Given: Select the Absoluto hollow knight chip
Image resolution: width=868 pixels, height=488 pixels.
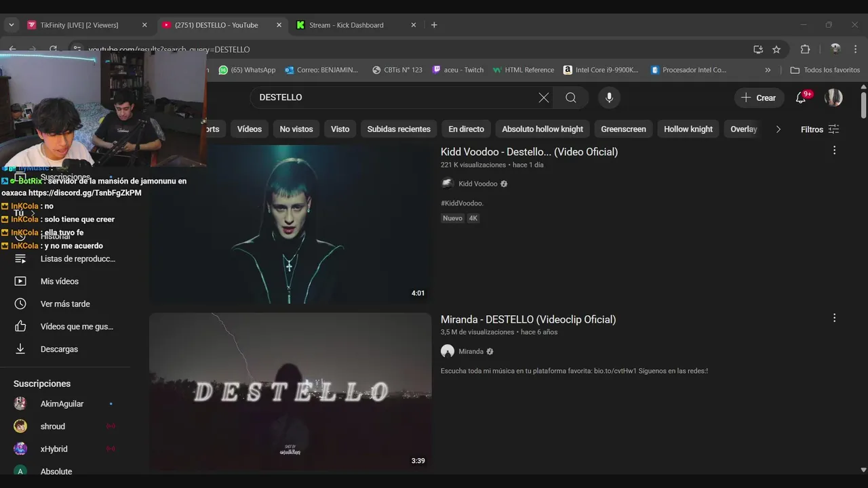Looking at the screenshot, I should [542, 129].
